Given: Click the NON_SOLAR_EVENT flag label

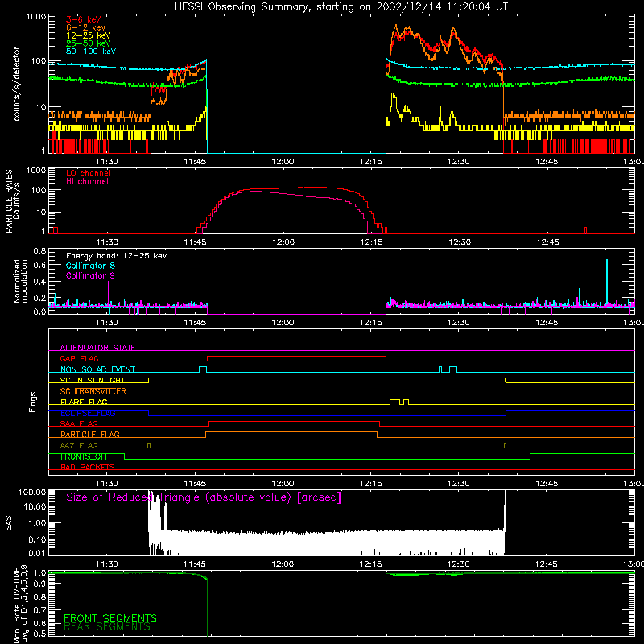Looking at the screenshot, I should click(97, 369).
